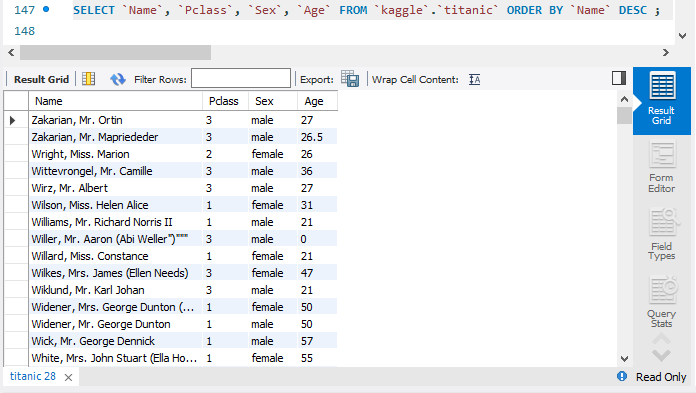This screenshot has height=393, width=696.
Task: Select cell 'Wittevrongel, Mr. Camille'
Action: pyautogui.click(x=116, y=171)
